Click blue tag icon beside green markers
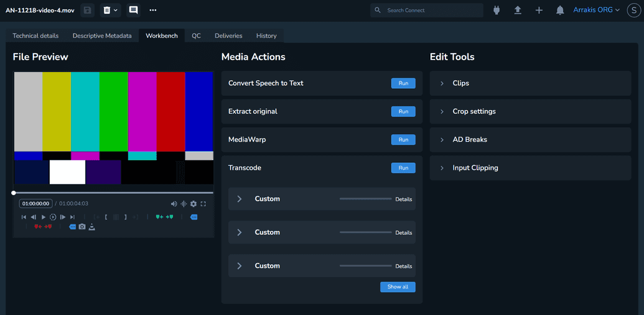The width and height of the screenshot is (644, 315). (x=194, y=217)
